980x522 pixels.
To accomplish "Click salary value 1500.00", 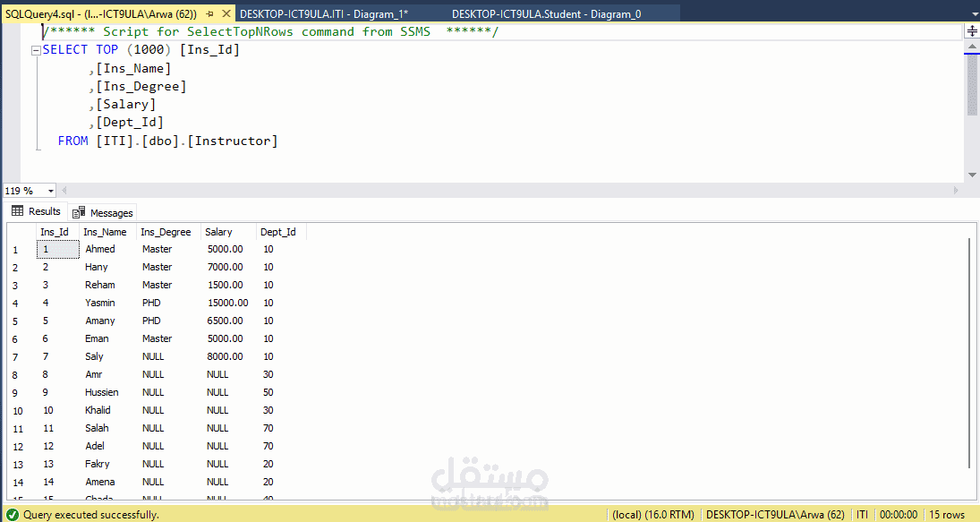I will pyautogui.click(x=225, y=285).
